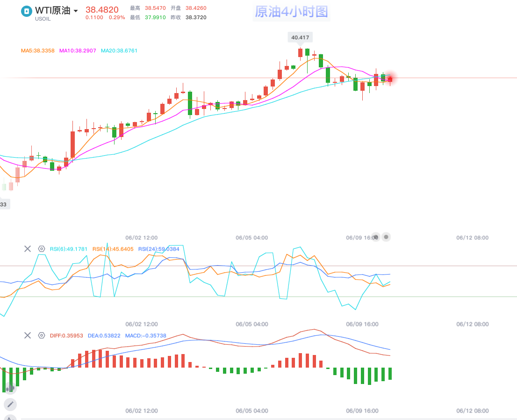Image resolution: width=517 pixels, height=420 pixels.
Task: Open MACD indicator settings hexagon icon
Action: [41, 335]
